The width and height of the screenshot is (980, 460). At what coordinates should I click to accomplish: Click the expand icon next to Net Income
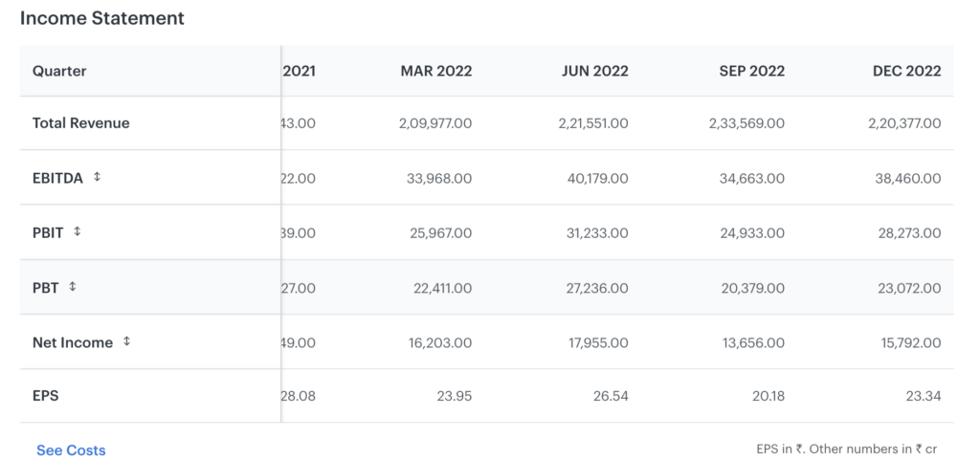click(x=126, y=341)
